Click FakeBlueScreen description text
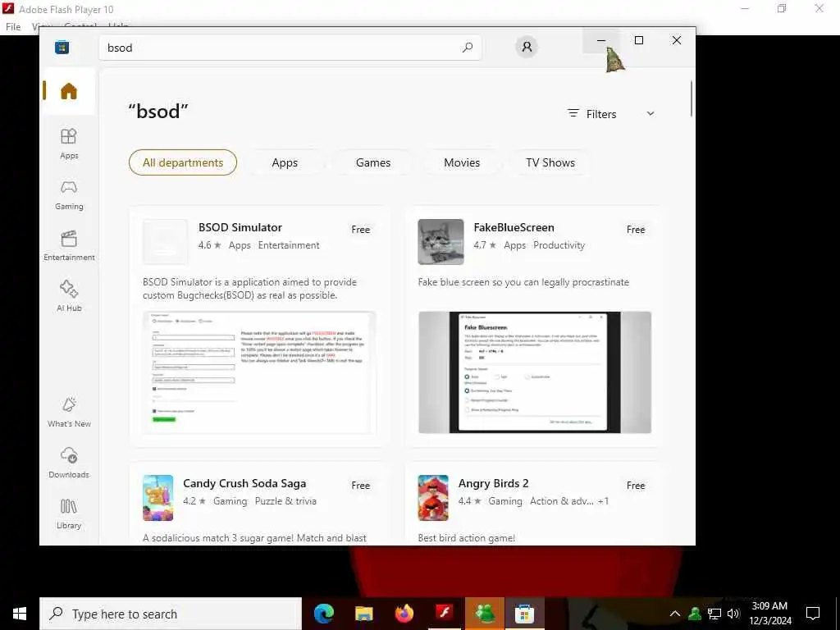This screenshot has height=630, width=840. 523,282
